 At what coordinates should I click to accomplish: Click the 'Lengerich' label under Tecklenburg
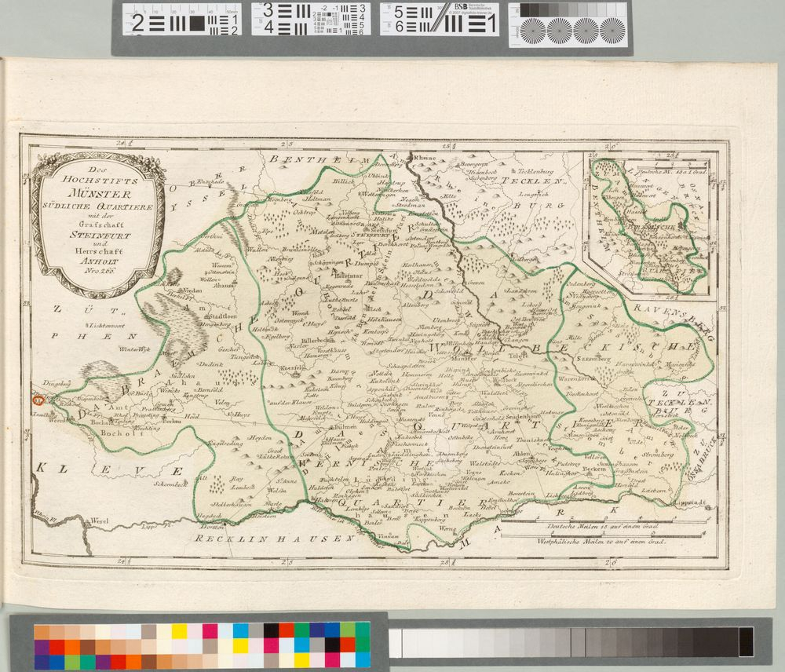(x=534, y=193)
